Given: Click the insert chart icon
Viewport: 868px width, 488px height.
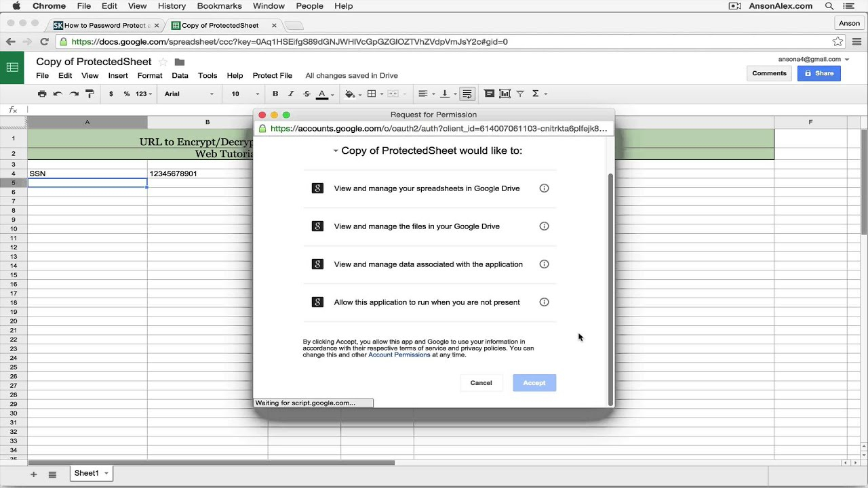Looking at the screenshot, I should [x=505, y=94].
